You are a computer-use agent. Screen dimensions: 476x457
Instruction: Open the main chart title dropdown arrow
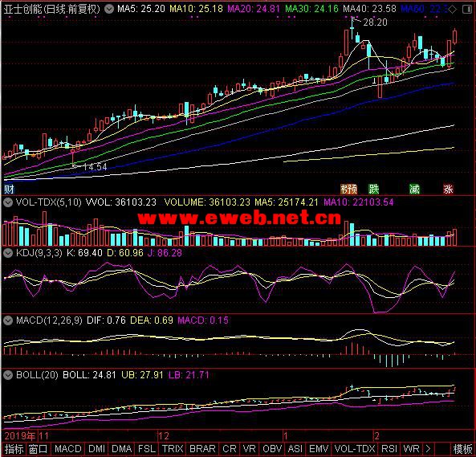(x=109, y=9)
